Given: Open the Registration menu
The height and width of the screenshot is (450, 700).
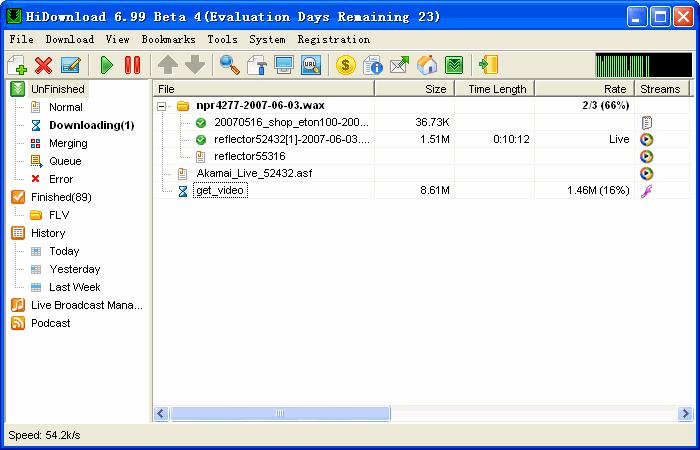Looking at the screenshot, I should click(x=333, y=39).
